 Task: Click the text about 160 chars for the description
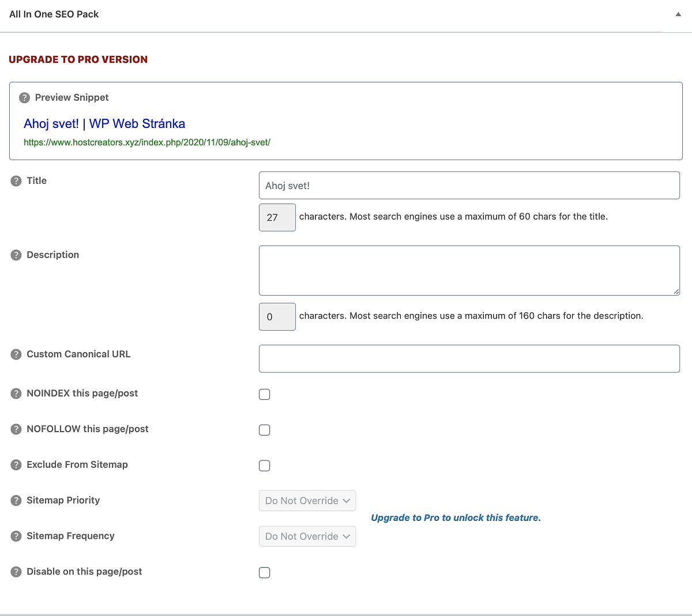(471, 316)
